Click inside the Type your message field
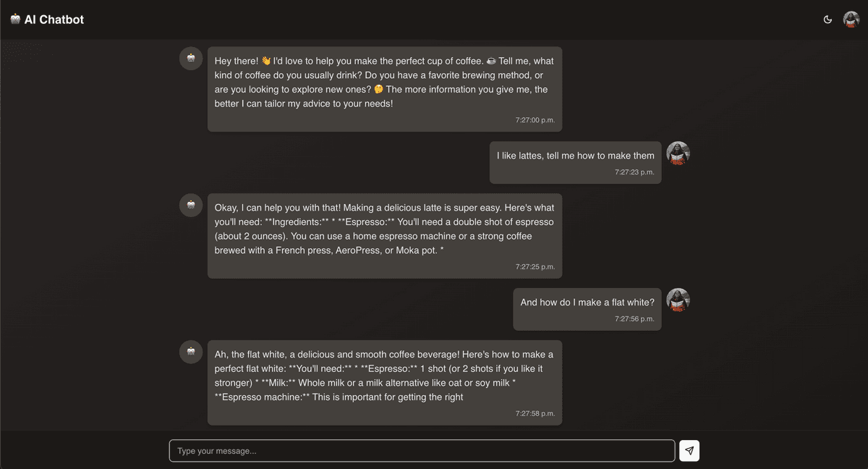 tap(421, 450)
